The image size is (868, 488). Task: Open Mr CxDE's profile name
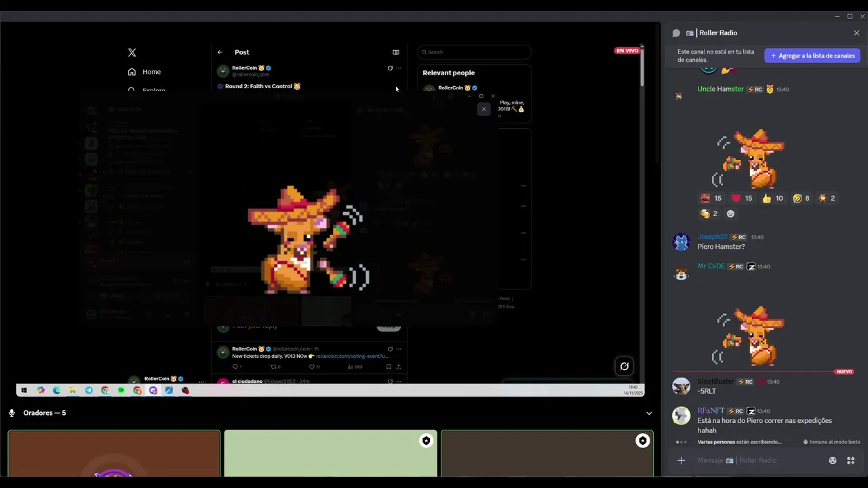[711, 266]
